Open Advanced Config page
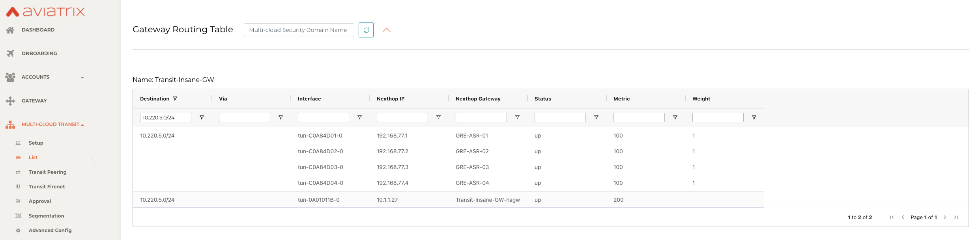Screen dimensions: 980x240 pyautogui.click(x=50, y=231)
